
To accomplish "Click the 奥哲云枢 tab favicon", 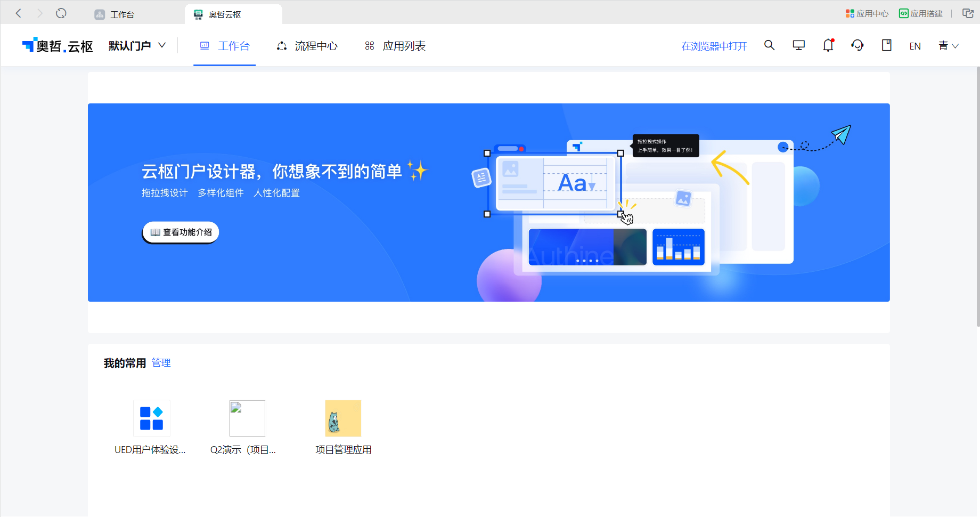I will click(x=198, y=14).
